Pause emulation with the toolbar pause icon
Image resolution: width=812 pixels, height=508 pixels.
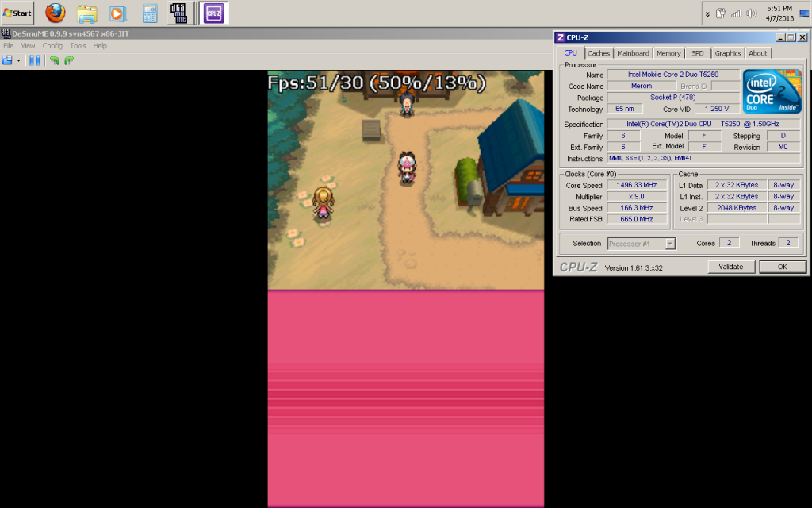(x=34, y=60)
